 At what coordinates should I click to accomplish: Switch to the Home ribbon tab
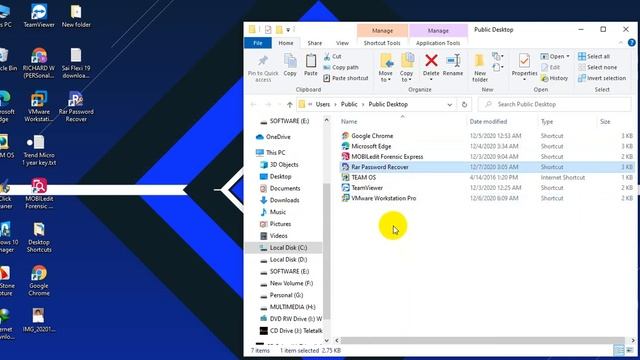[x=286, y=43]
